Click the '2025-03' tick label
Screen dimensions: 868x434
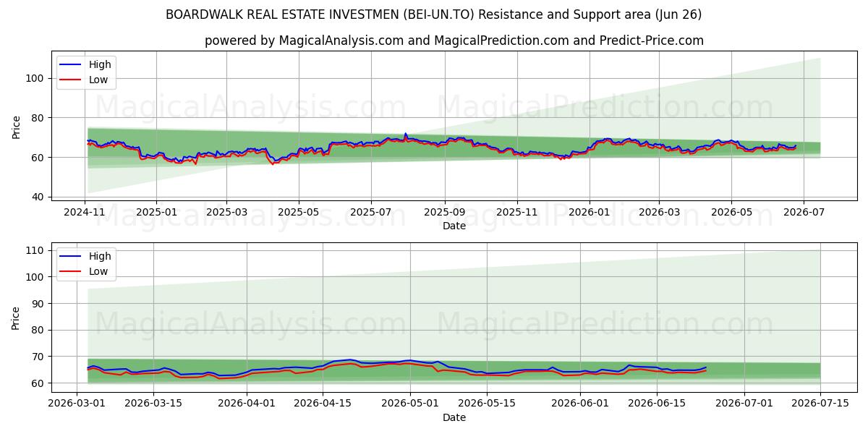click(x=226, y=212)
